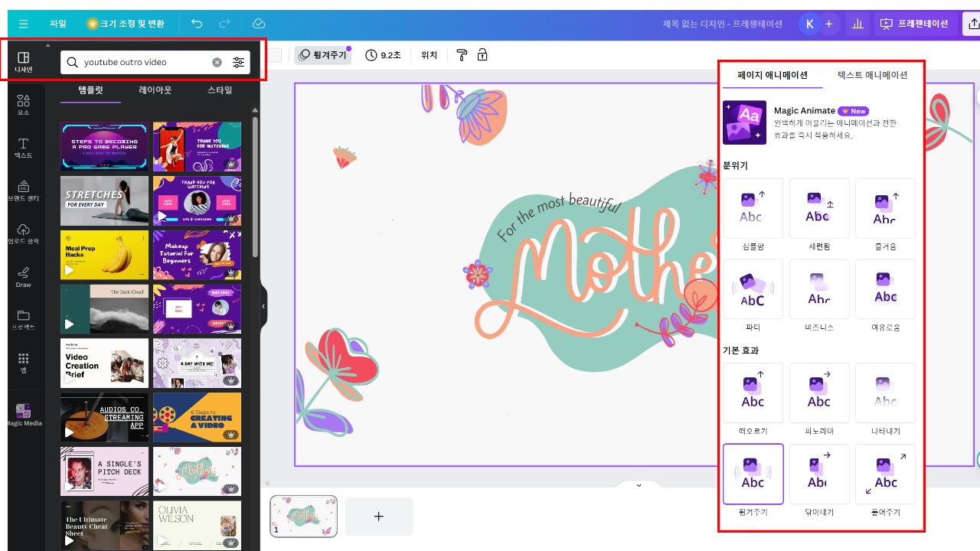Viewport: 980px width, 551px height.
Task: Click the cloud save status icon
Action: tap(259, 24)
